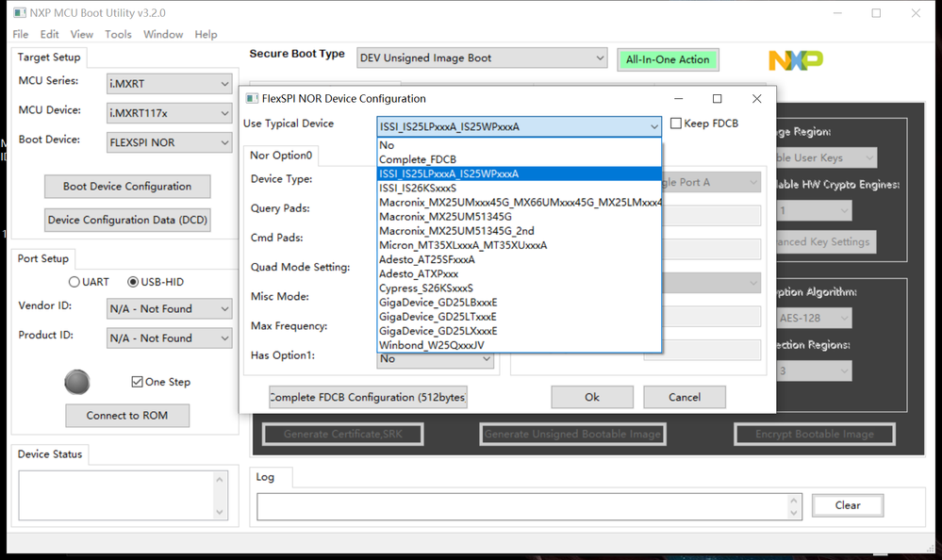
Task: Expand the Vendor ID dropdown
Action: coord(169,309)
